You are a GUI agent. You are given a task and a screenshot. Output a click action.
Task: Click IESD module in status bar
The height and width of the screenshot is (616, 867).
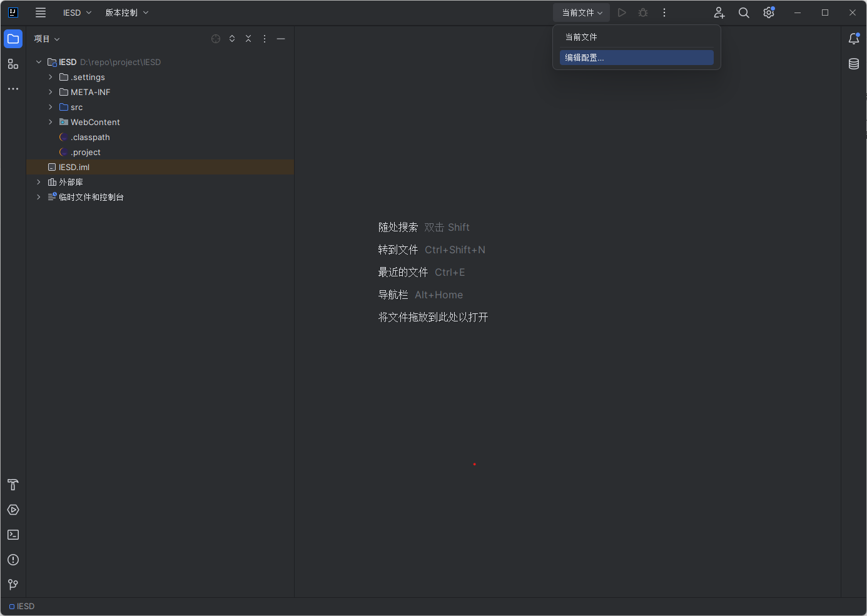[x=22, y=607]
